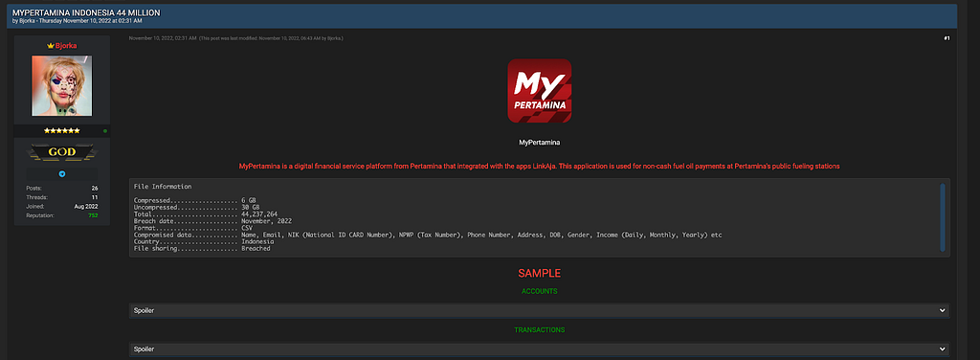Screen dimensions: 980x360
Task: Click the MyPertamina caption under the logo
Action: click(540, 143)
